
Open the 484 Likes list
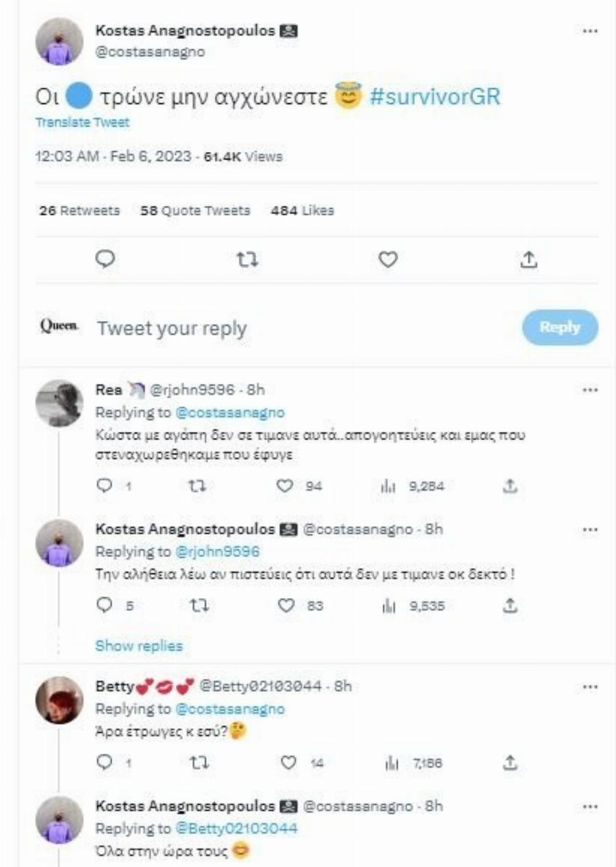302,210
